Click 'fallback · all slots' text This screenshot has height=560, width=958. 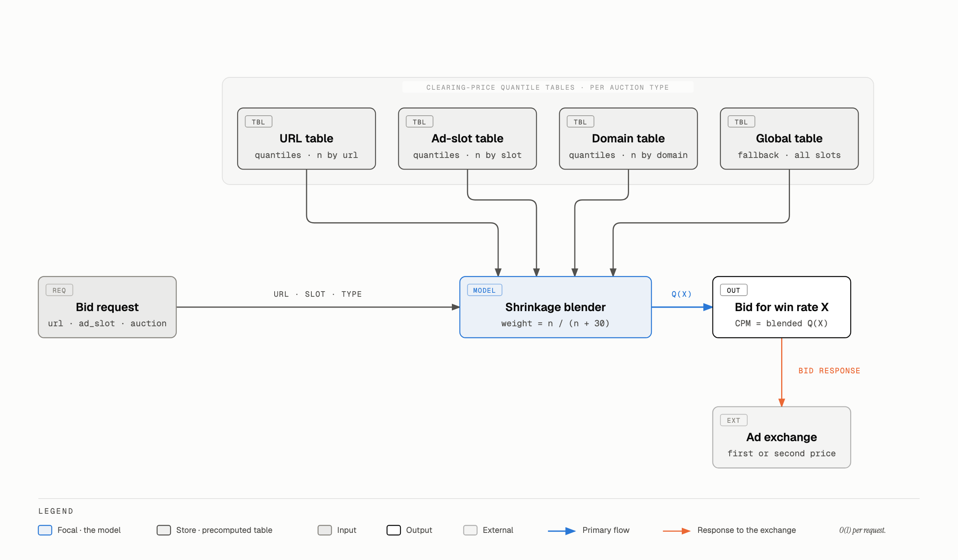coord(789,155)
